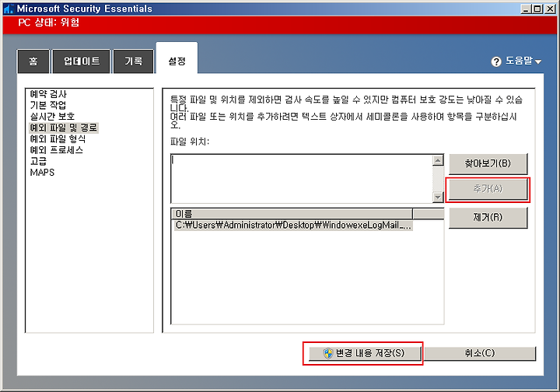The image size is (560, 392).
Task: Click the 제거(R) remove button
Action: pos(488,218)
